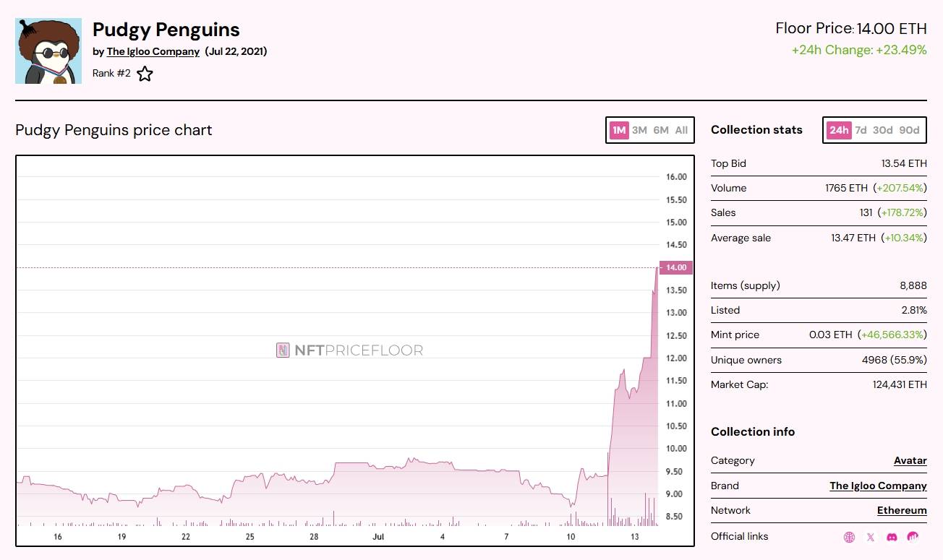Click the 13 date label on chart axis
The image size is (943, 560).
635,537
